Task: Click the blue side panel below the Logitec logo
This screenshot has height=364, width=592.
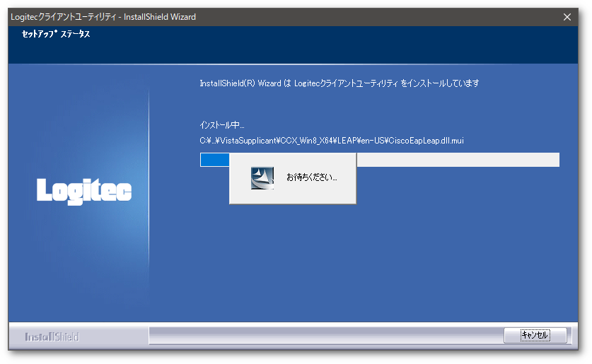Action: [x=78, y=269]
